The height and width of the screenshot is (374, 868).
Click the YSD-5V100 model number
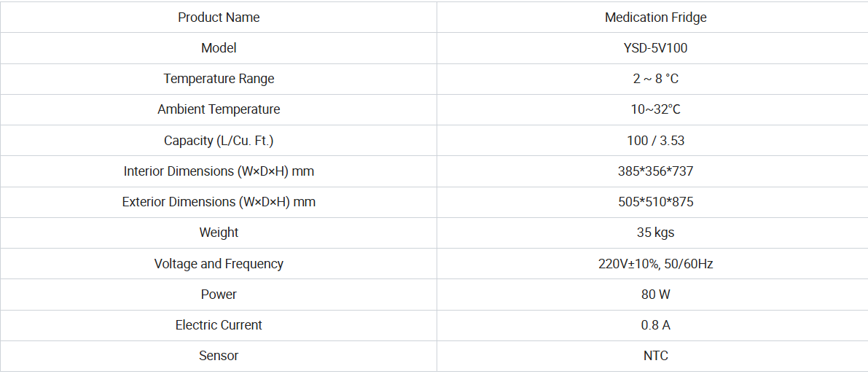click(655, 48)
